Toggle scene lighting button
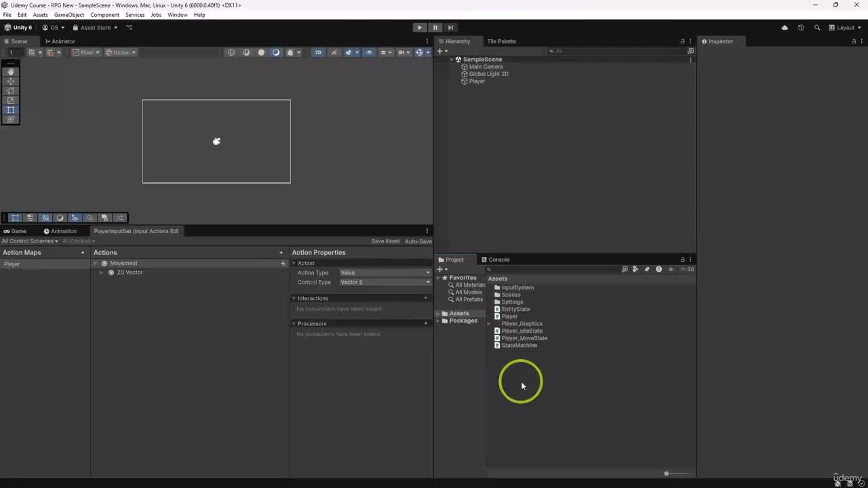Image resolution: width=868 pixels, height=488 pixels. click(x=334, y=52)
